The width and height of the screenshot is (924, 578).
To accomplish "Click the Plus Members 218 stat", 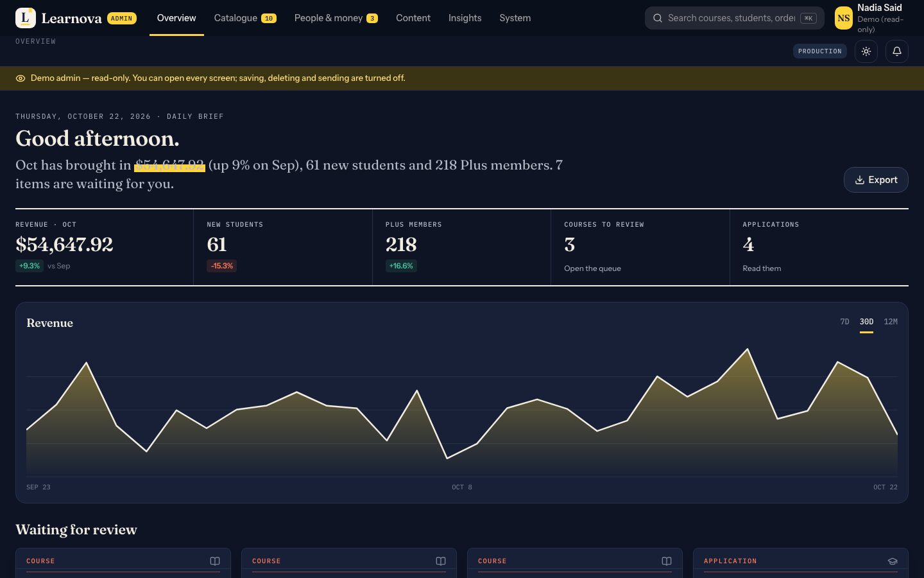I will [x=461, y=247].
